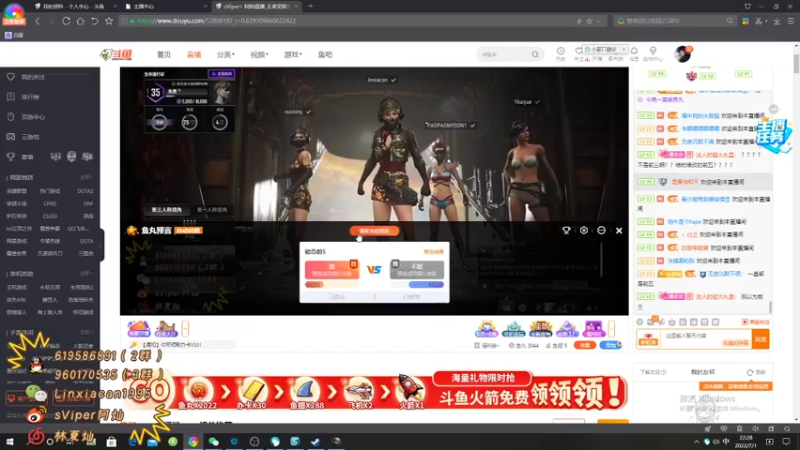Open Steam icon in taskbar

pos(315,441)
